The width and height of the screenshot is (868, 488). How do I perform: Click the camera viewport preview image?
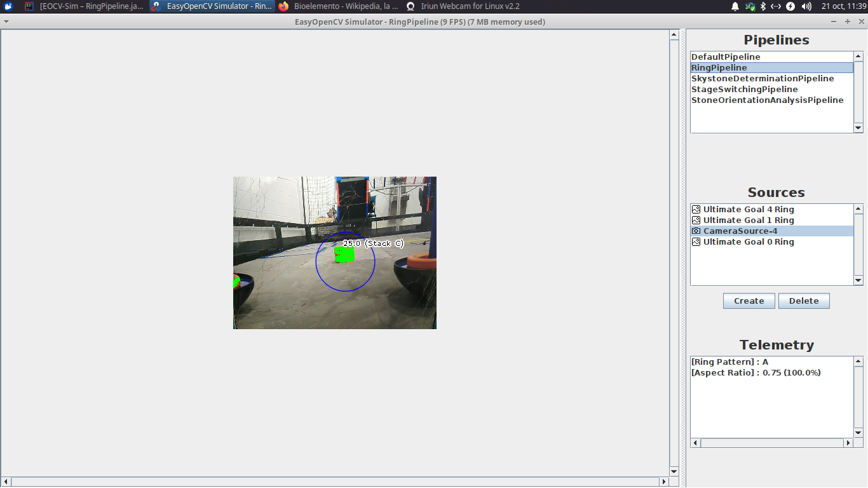pos(334,253)
